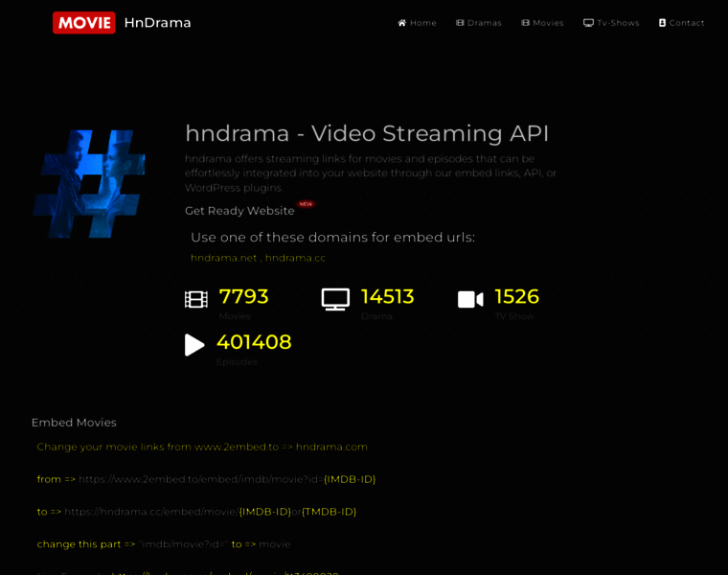Open the Tv-Shows menu item
This screenshot has width=728, height=575.
pos(611,23)
